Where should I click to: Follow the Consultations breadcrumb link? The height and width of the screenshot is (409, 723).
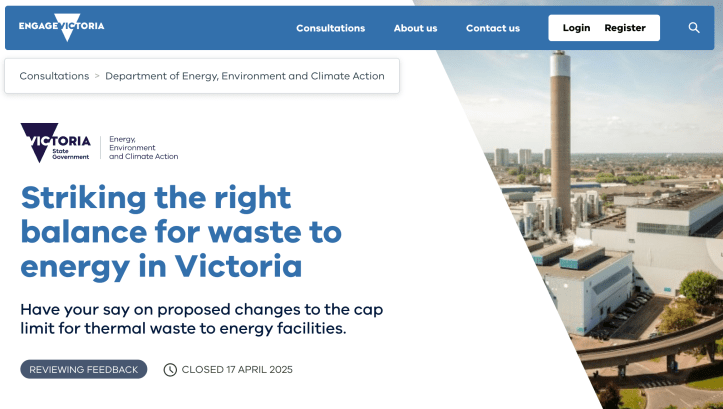point(54,76)
